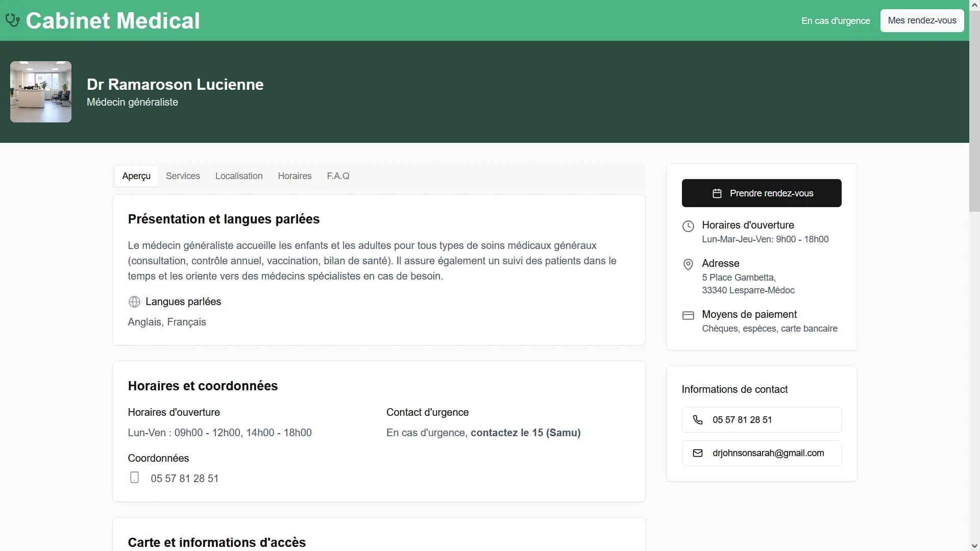980x551 pixels.
Task: Click the 5 Place Gambetta address line
Action: tap(739, 278)
